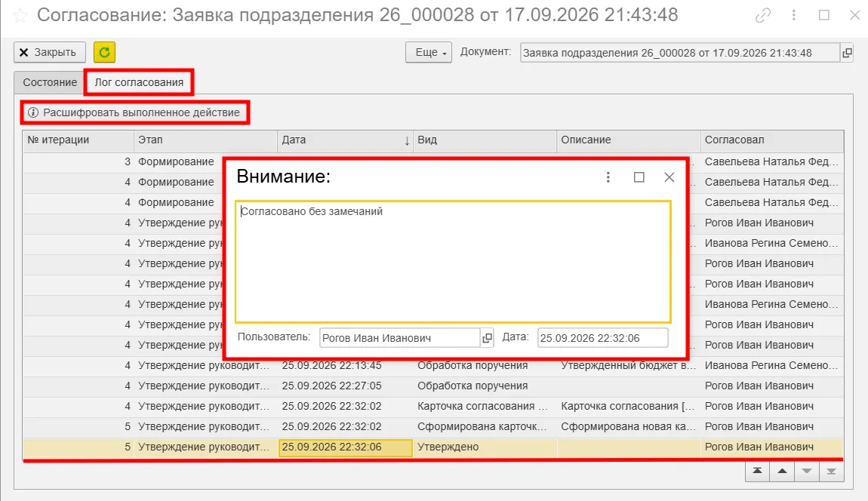The width and height of the screenshot is (868, 501).
Task: Click Сформирована новая ка... description cell
Action: click(628, 426)
